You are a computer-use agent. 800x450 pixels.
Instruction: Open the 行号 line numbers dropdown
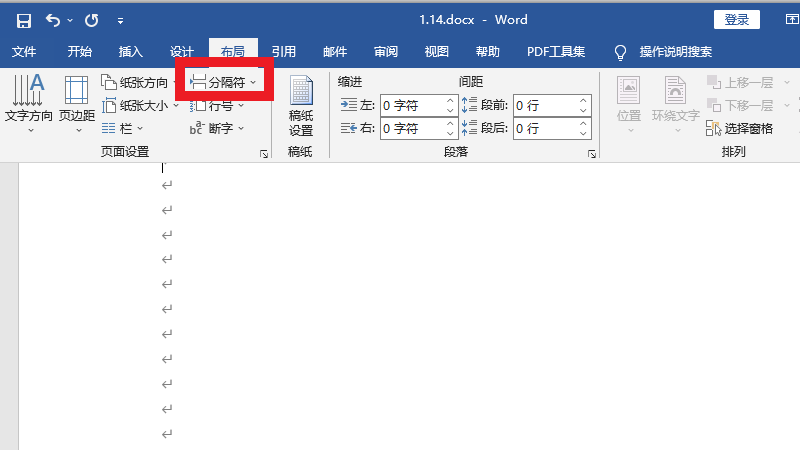click(217, 106)
